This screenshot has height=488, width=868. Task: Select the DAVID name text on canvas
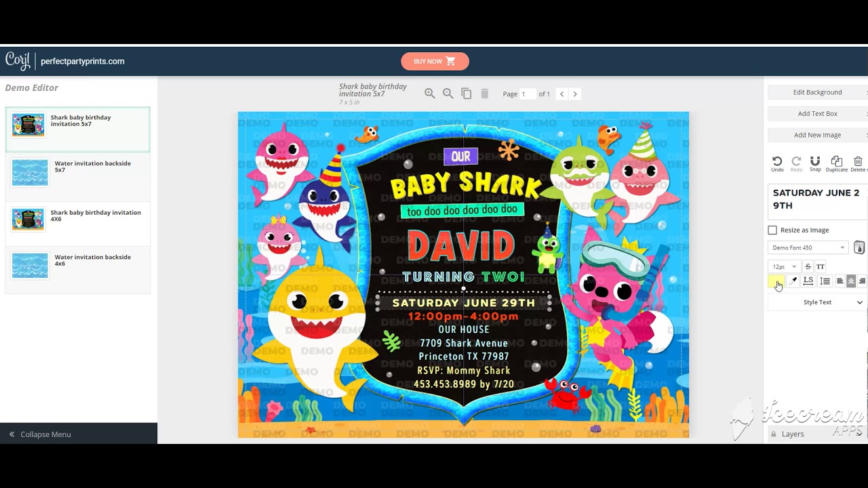coord(461,245)
